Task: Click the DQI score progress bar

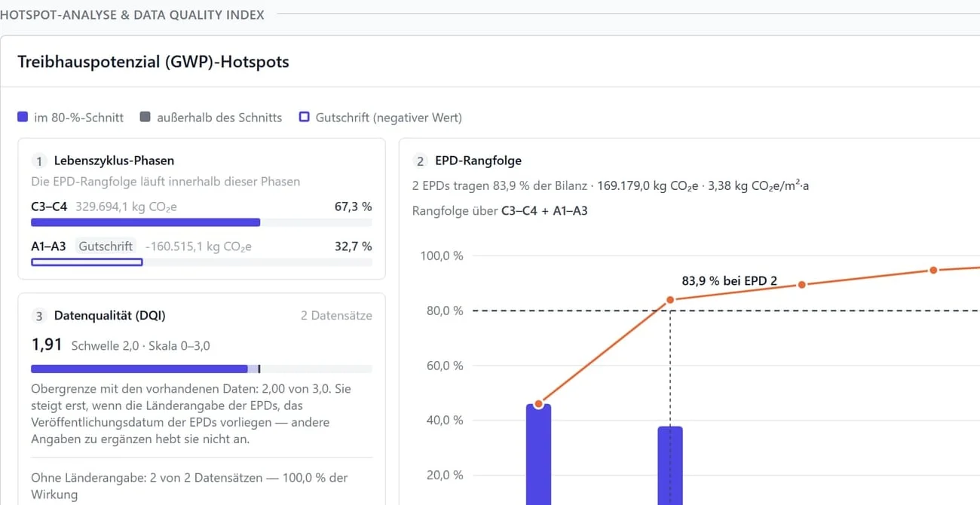Action: 201,369
